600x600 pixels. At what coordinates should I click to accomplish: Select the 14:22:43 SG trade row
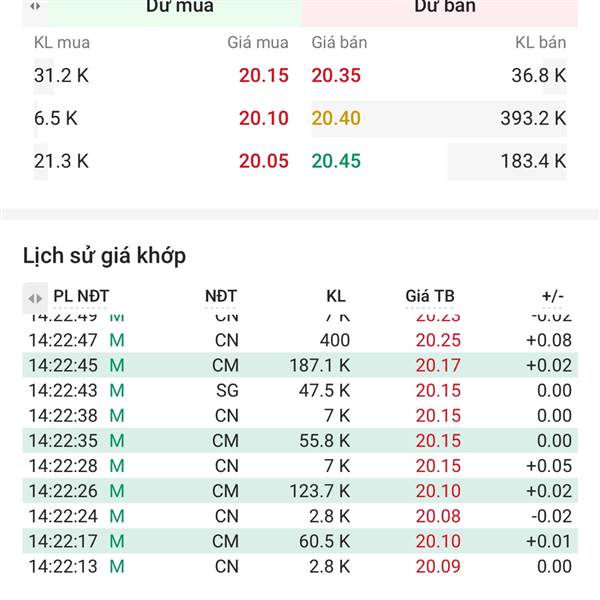(300, 390)
